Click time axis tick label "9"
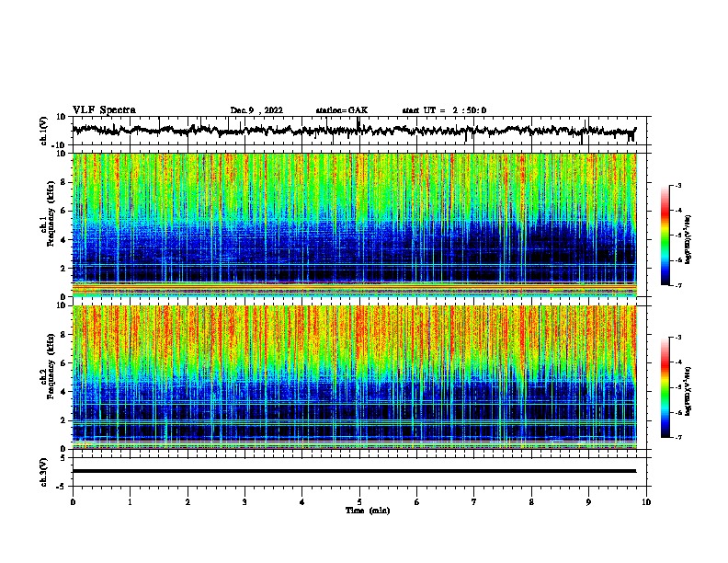Screen dimensions: 728x563 pos(588,502)
